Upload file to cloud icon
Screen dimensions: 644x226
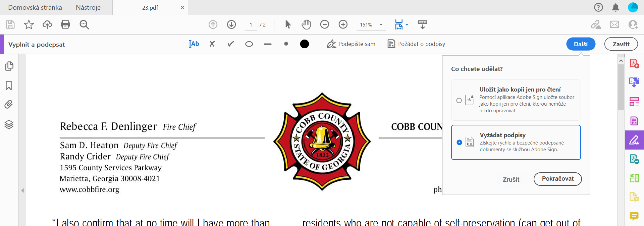(47, 24)
